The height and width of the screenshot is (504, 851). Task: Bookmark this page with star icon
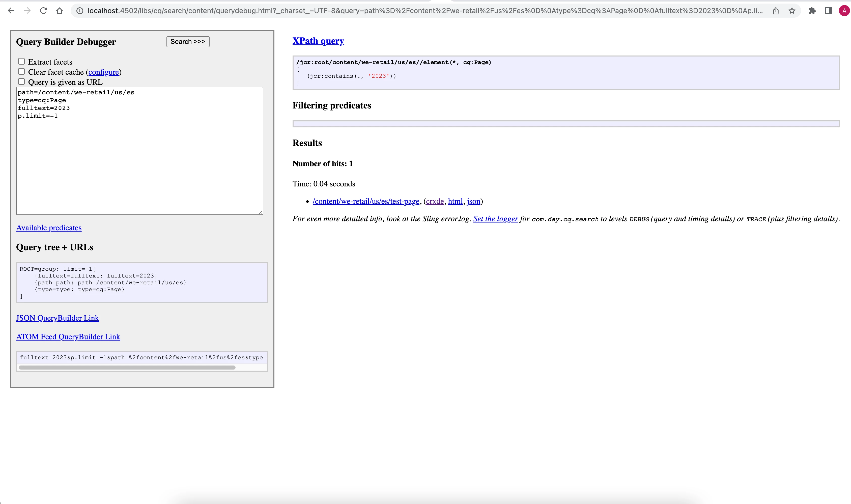[792, 11]
